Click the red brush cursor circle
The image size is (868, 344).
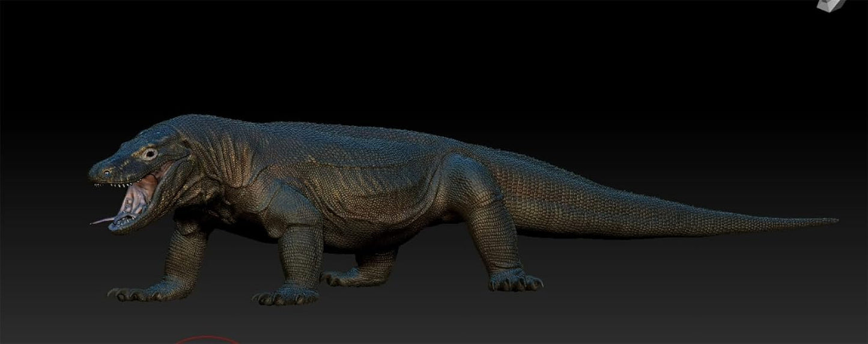[206, 339]
